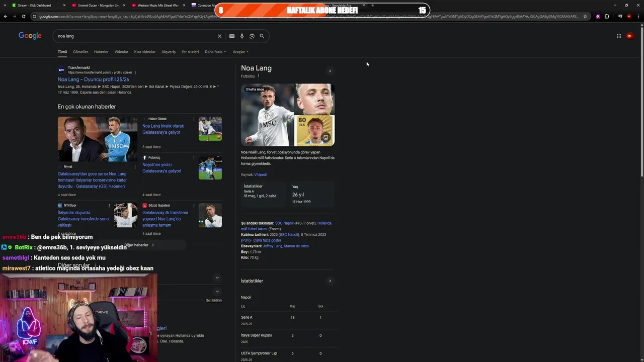644x362 pixels.
Task: Click the magnifier search button
Action: click(x=262, y=36)
